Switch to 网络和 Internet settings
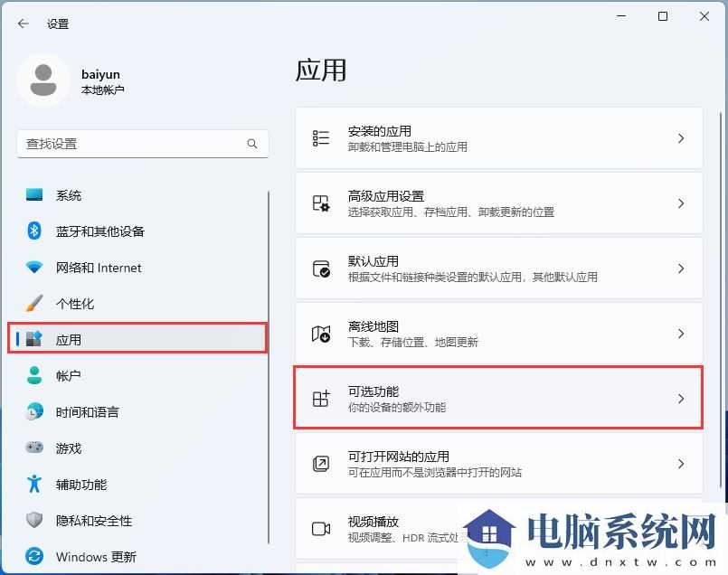This screenshot has height=575, width=728. (x=90, y=268)
